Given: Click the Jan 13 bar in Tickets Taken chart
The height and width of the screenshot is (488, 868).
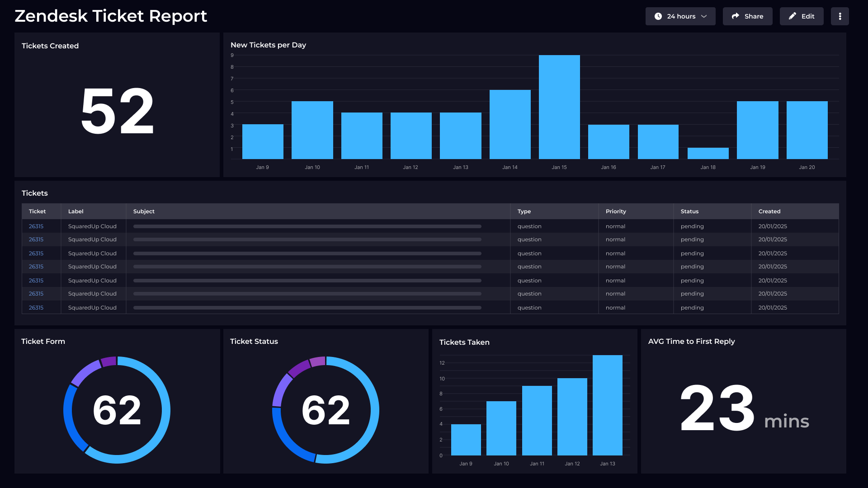Looking at the screenshot, I should tap(607, 405).
